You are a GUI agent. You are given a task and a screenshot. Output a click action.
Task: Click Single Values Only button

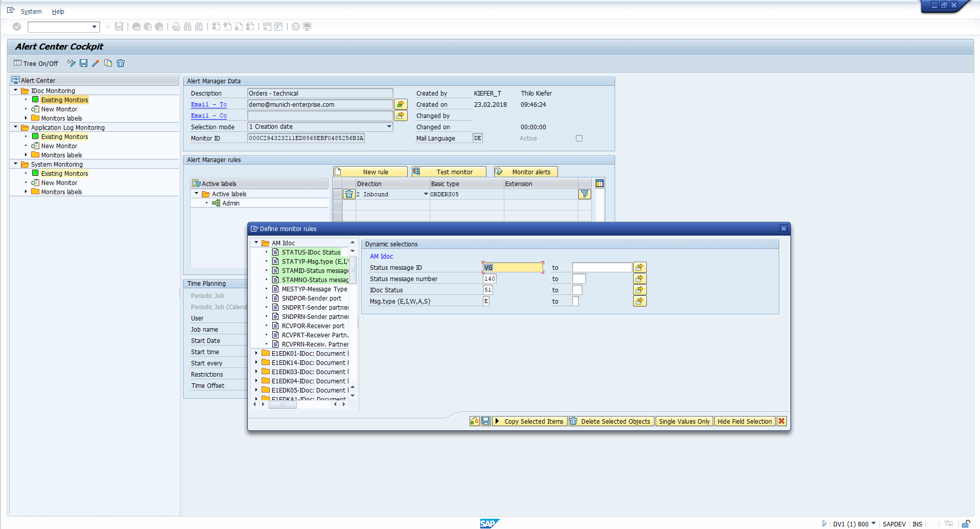[684, 421]
